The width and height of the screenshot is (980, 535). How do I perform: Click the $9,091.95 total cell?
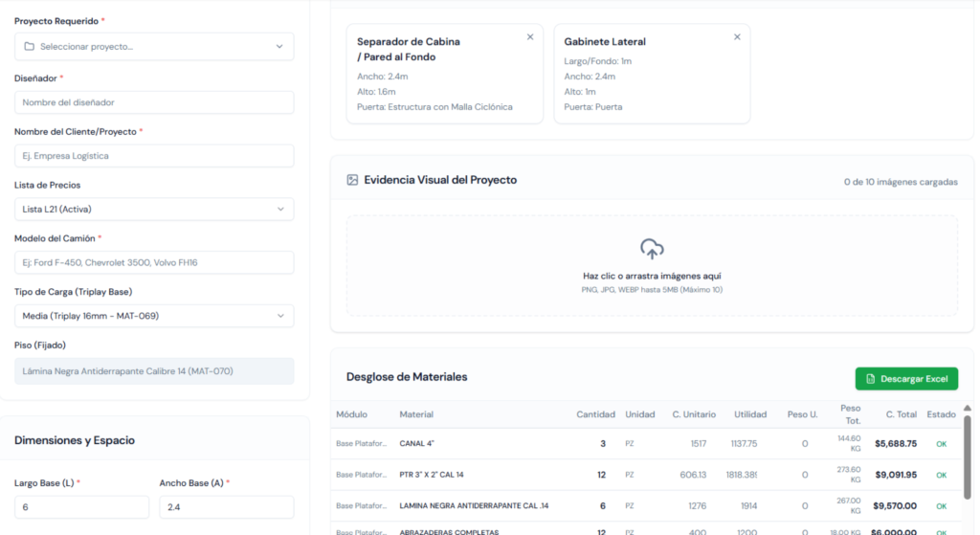tap(896, 475)
